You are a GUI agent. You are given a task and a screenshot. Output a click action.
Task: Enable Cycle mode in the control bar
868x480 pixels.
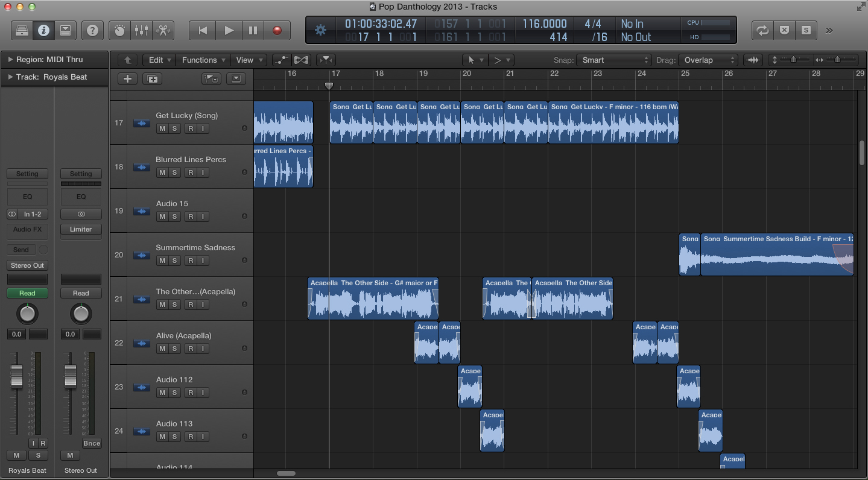click(x=763, y=30)
